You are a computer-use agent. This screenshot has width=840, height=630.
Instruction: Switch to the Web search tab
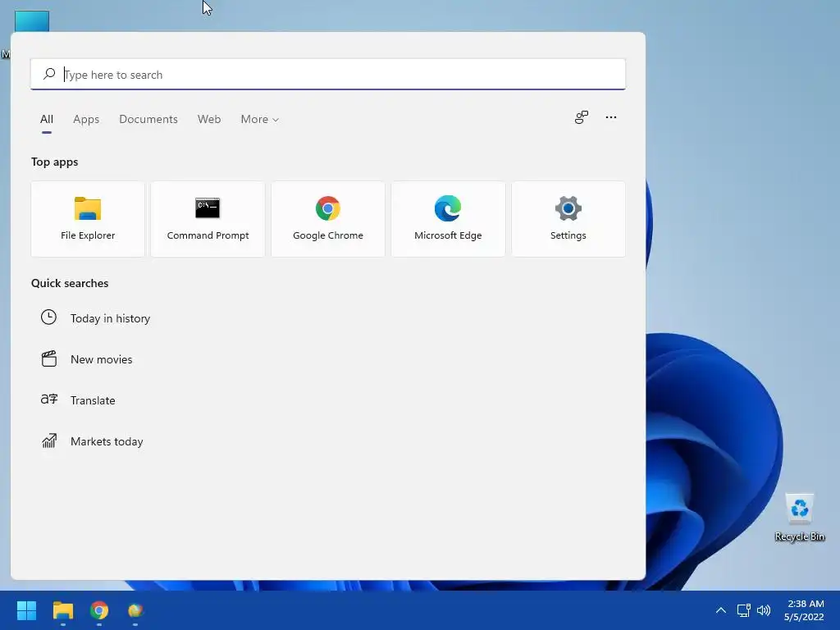coord(209,120)
